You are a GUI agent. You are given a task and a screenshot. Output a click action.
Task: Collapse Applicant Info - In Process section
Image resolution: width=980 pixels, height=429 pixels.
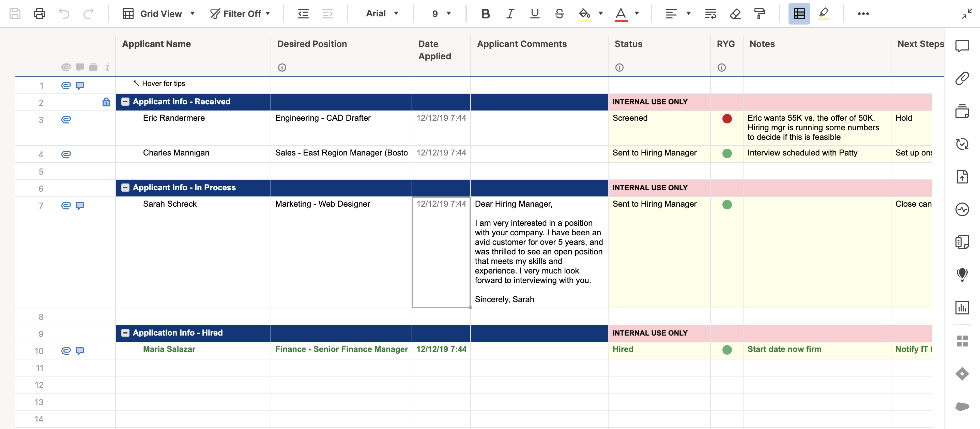tap(125, 188)
